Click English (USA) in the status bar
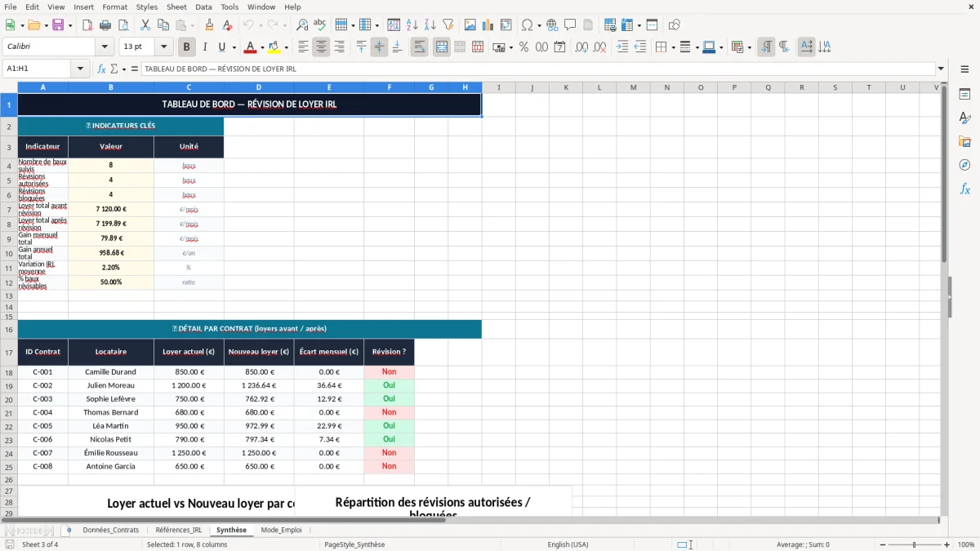980x551 pixels. [568, 544]
